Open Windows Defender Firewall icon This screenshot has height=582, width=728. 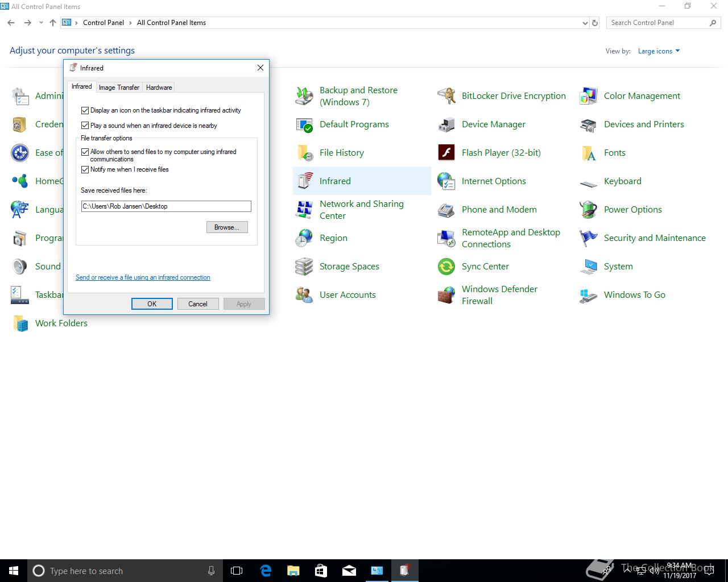[x=446, y=295]
